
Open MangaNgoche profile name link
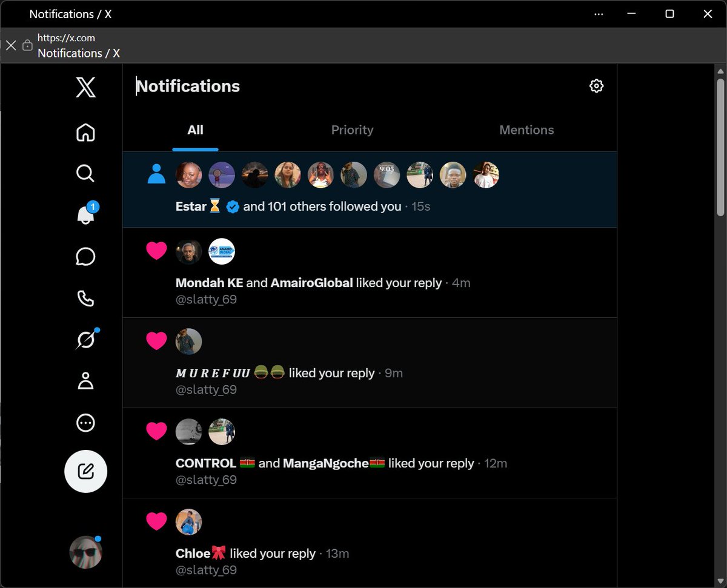326,463
